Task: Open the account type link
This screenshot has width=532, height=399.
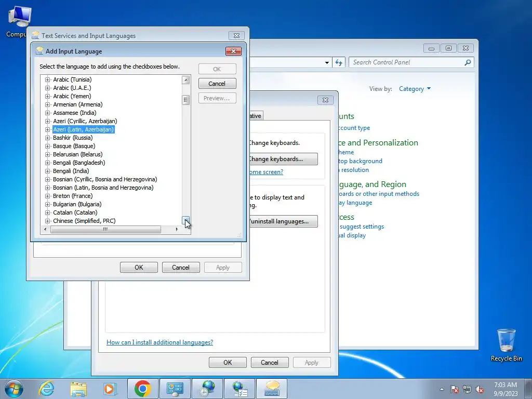Action: tap(354, 128)
